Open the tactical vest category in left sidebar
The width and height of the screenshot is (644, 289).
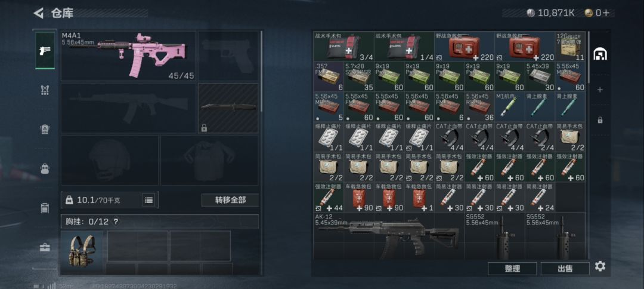tap(45, 90)
